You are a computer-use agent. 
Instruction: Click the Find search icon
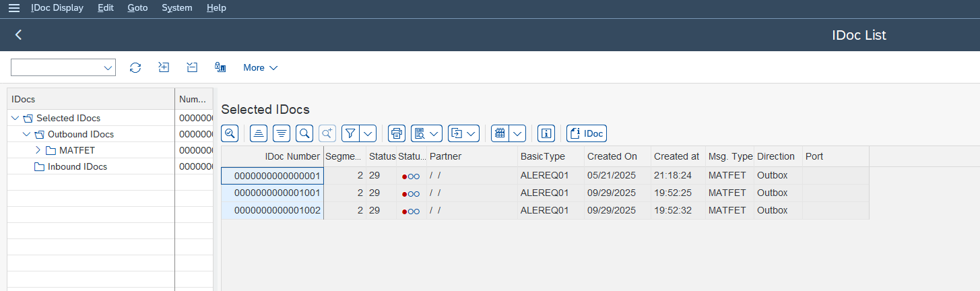tap(304, 133)
